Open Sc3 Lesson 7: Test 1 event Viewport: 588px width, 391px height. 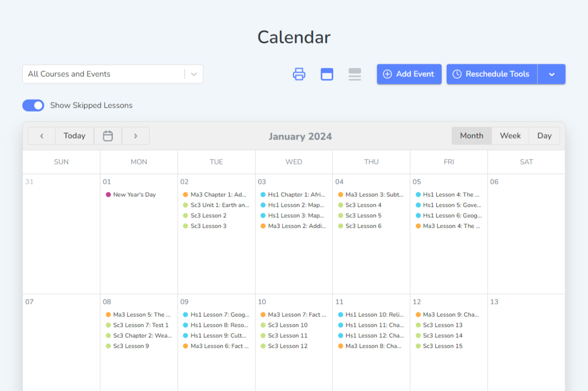pyautogui.click(x=137, y=325)
